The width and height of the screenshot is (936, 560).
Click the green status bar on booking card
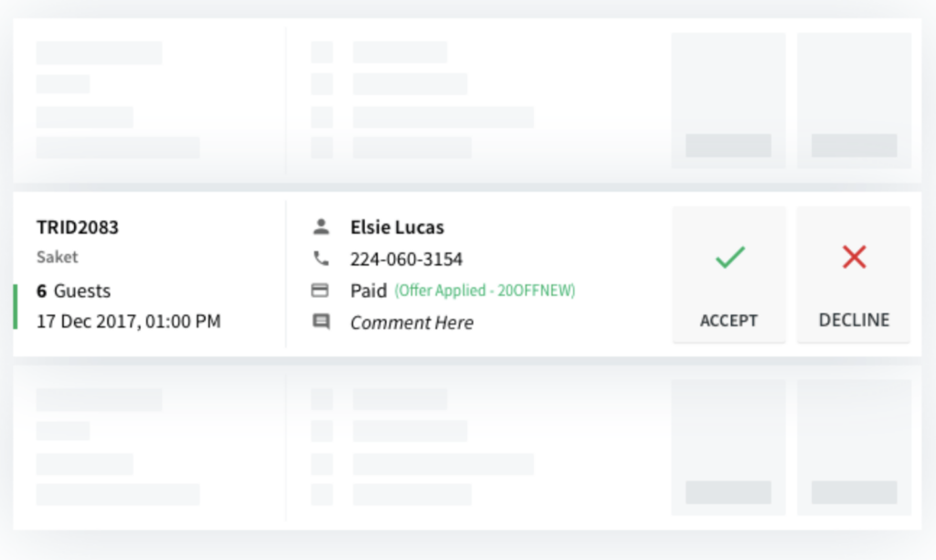(16, 307)
